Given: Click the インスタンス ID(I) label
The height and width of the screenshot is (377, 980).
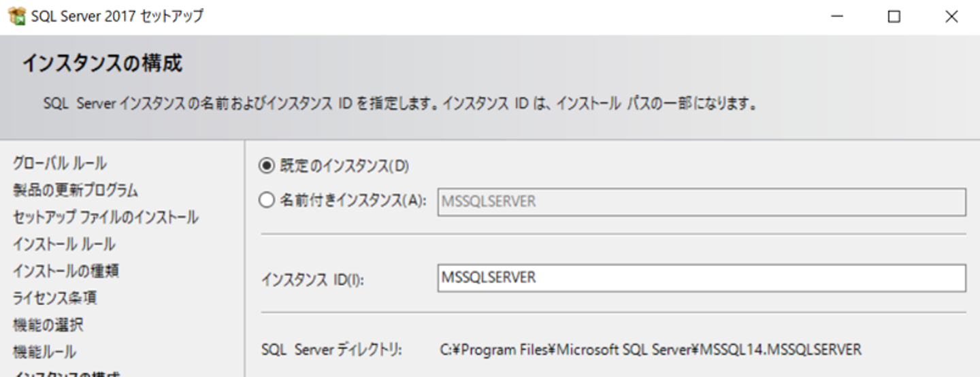Looking at the screenshot, I should click(313, 279).
